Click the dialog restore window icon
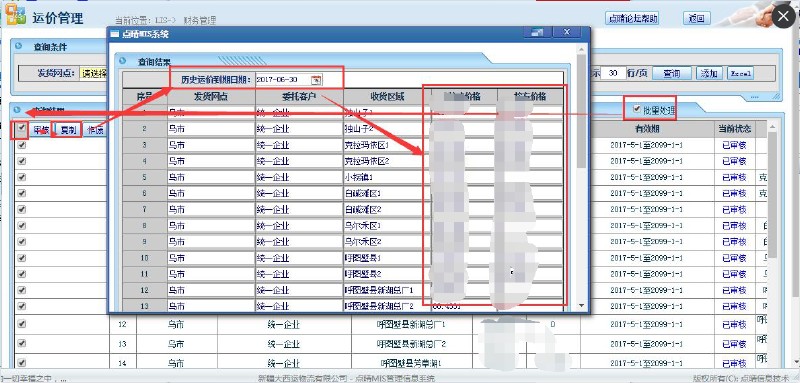Screen dimensions: 800x383 [537, 32]
